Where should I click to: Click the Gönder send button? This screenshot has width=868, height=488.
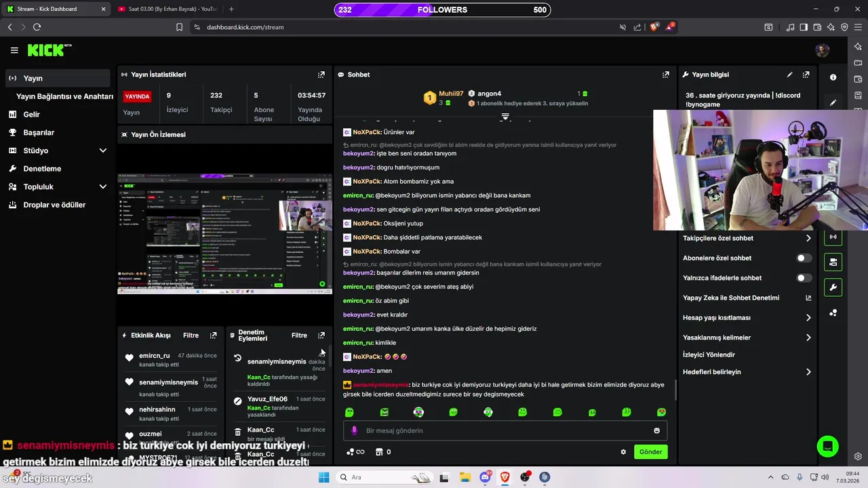click(x=650, y=452)
